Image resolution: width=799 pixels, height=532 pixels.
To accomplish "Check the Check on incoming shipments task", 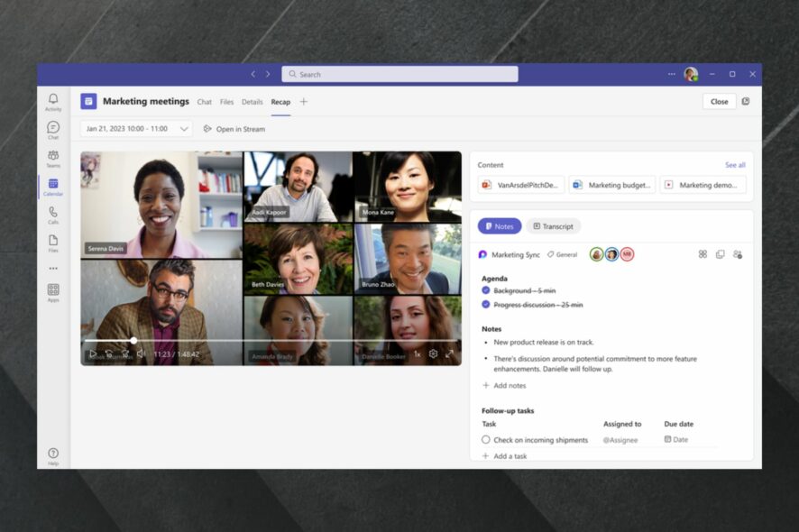I will tap(485, 439).
